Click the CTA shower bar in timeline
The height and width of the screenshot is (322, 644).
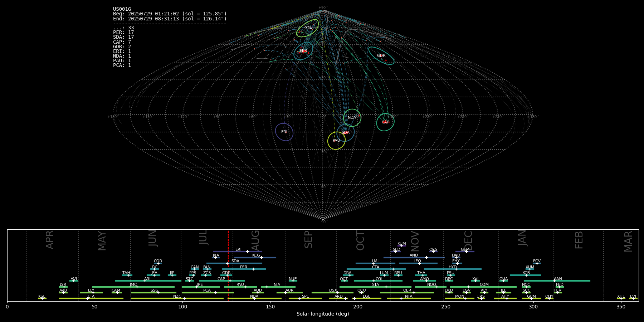click(x=376, y=269)
